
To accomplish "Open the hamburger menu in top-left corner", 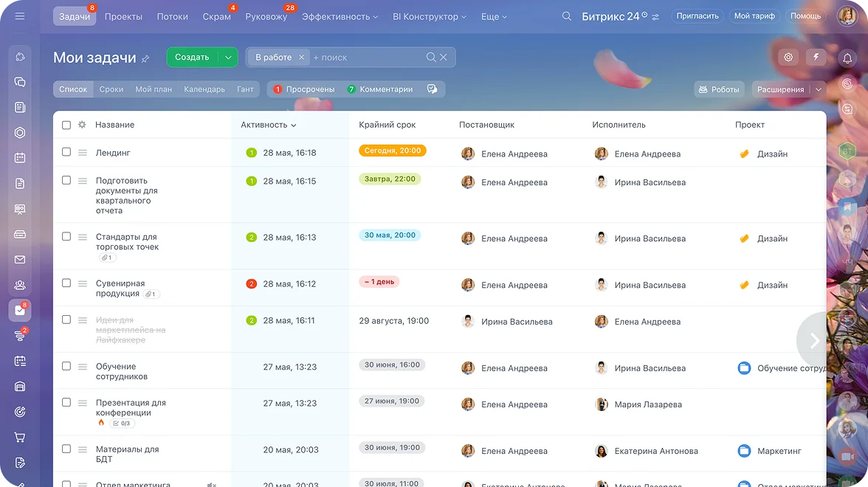I will tap(20, 16).
